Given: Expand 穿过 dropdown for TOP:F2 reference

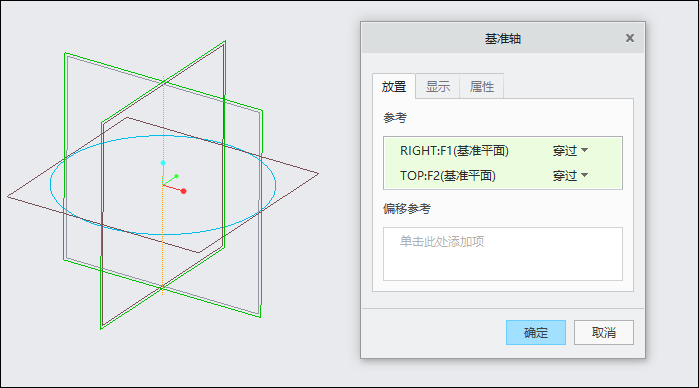Looking at the screenshot, I should 570,176.
